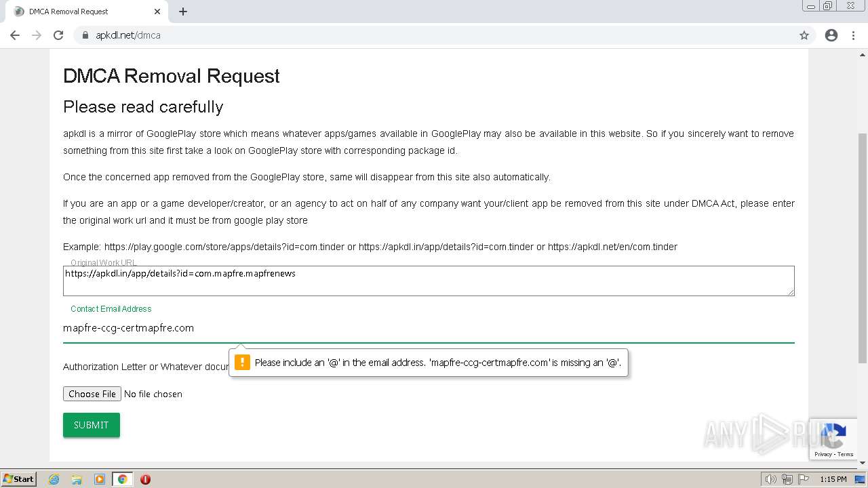The width and height of the screenshot is (868, 488).
Task: Click the Chrome taskbar icon
Action: pos(122,479)
